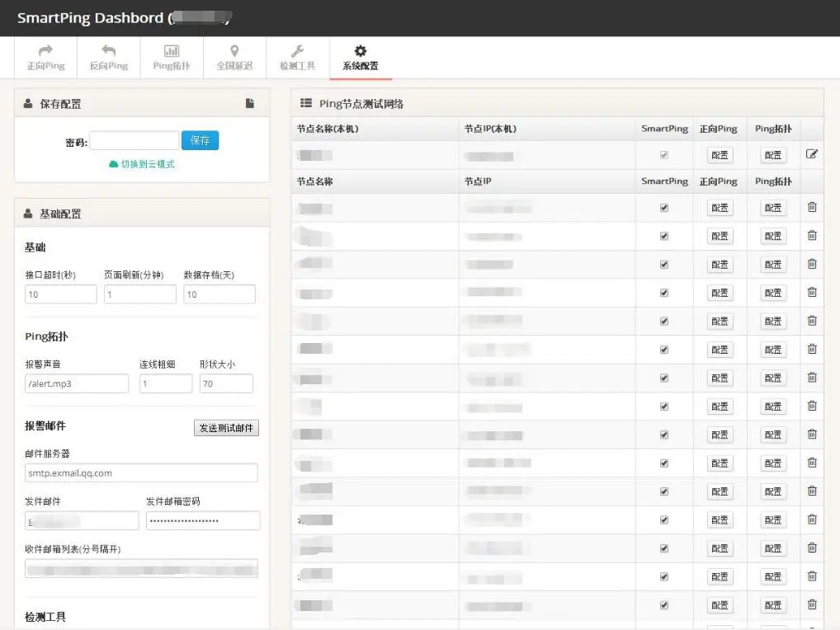Open first listed node's Ping拓扑 配置

point(773,208)
